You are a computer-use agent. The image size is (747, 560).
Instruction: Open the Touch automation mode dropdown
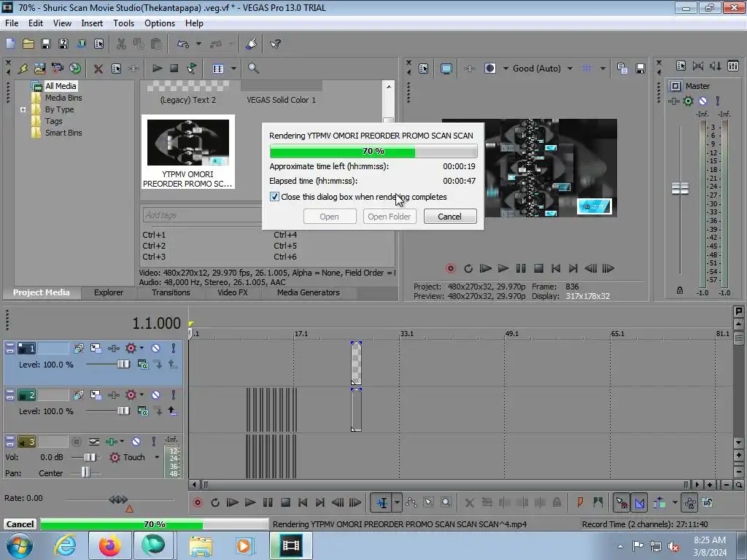coord(157,457)
